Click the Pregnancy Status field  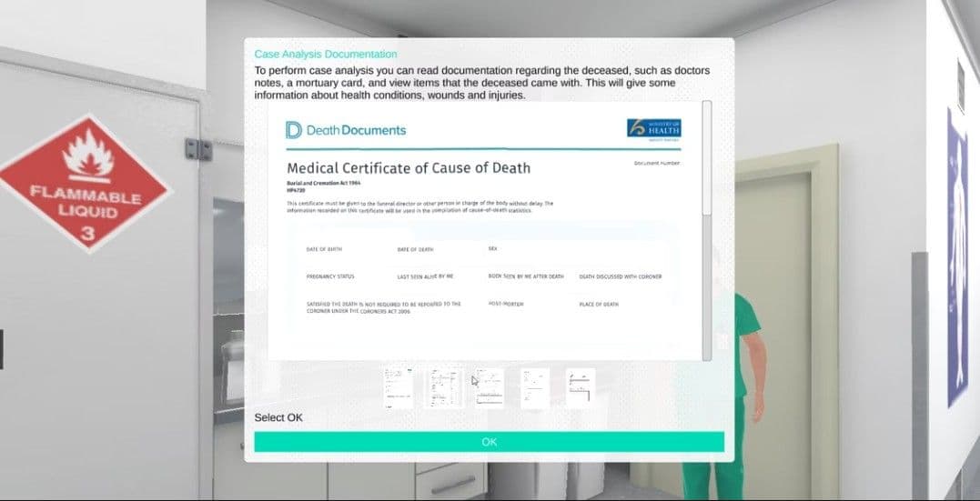[330, 276]
